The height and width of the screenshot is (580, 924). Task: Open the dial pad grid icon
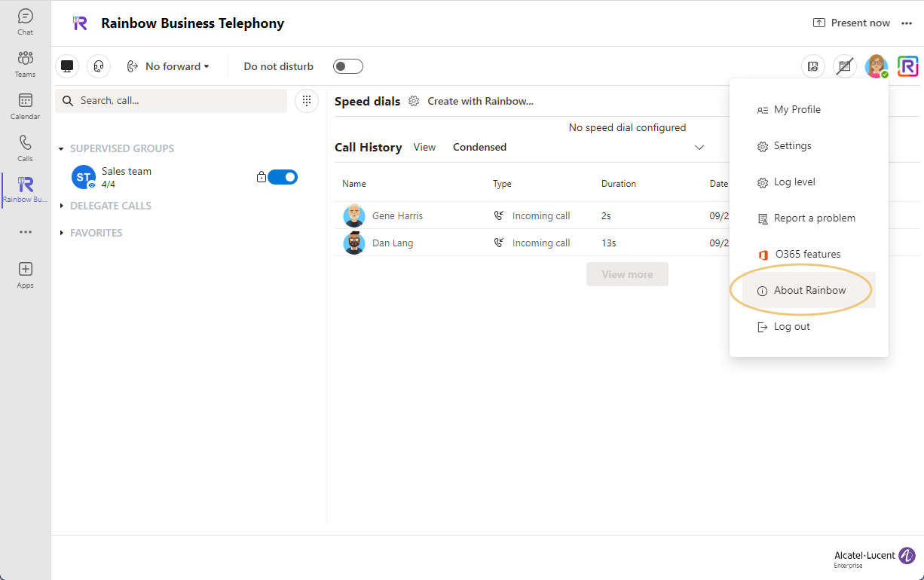pos(306,100)
